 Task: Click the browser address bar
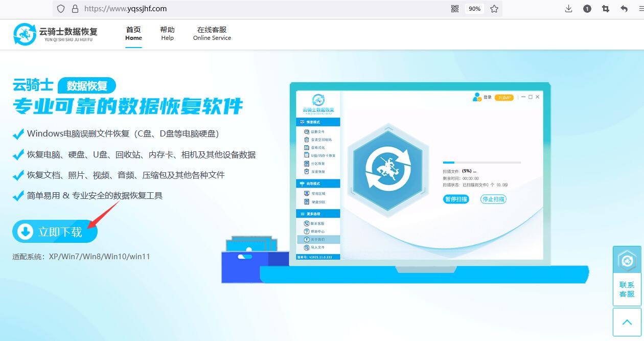point(204,9)
